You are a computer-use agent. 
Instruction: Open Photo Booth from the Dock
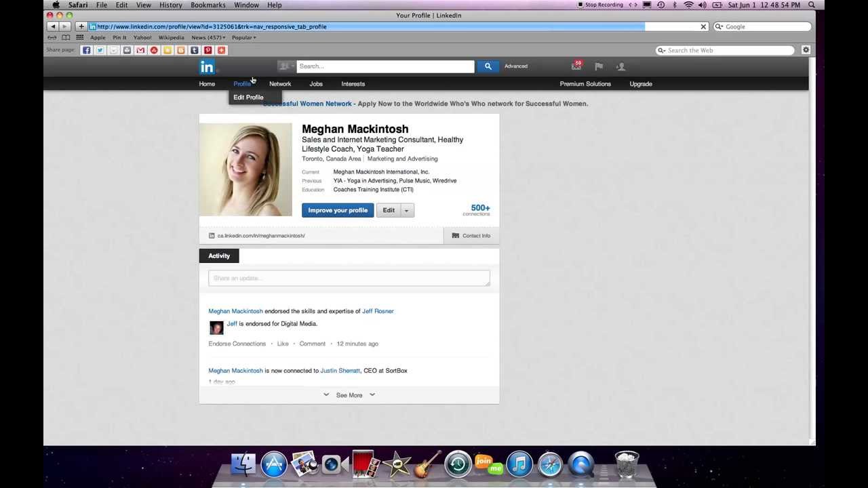pyautogui.click(x=366, y=464)
